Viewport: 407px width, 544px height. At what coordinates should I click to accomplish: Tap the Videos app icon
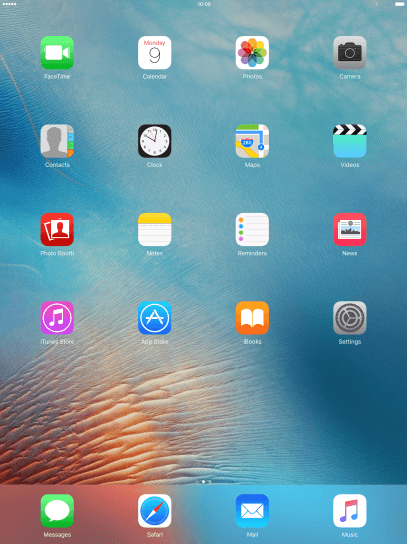pyautogui.click(x=350, y=141)
